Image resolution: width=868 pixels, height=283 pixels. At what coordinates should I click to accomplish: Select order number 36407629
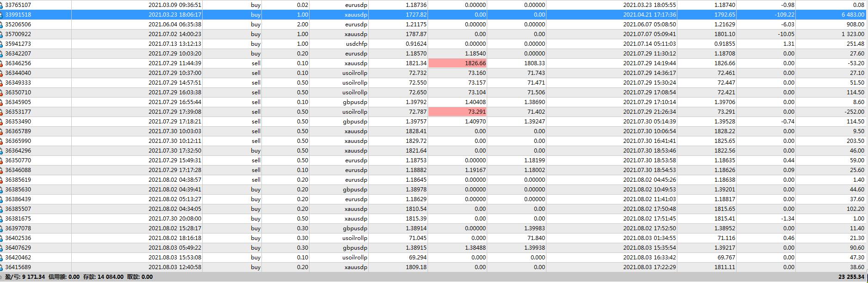point(18,248)
